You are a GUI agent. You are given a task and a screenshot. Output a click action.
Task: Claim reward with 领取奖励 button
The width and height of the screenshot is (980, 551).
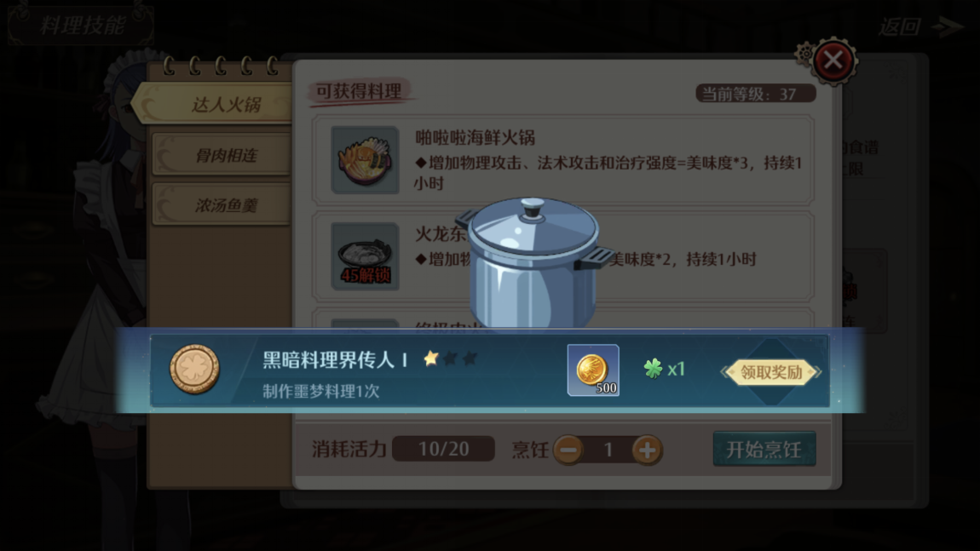pyautogui.click(x=771, y=372)
